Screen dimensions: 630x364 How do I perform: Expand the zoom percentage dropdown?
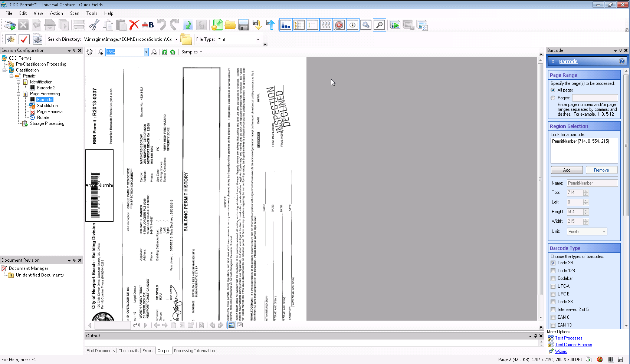click(x=146, y=52)
